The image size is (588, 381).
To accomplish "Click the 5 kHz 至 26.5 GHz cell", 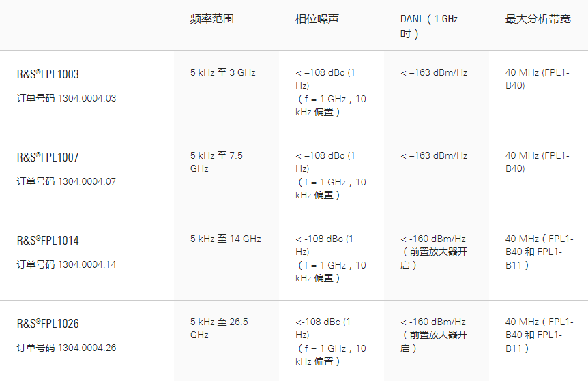I will pyautogui.click(x=219, y=328).
